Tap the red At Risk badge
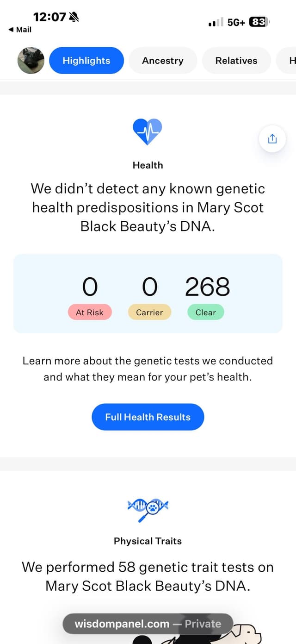 coord(90,312)
